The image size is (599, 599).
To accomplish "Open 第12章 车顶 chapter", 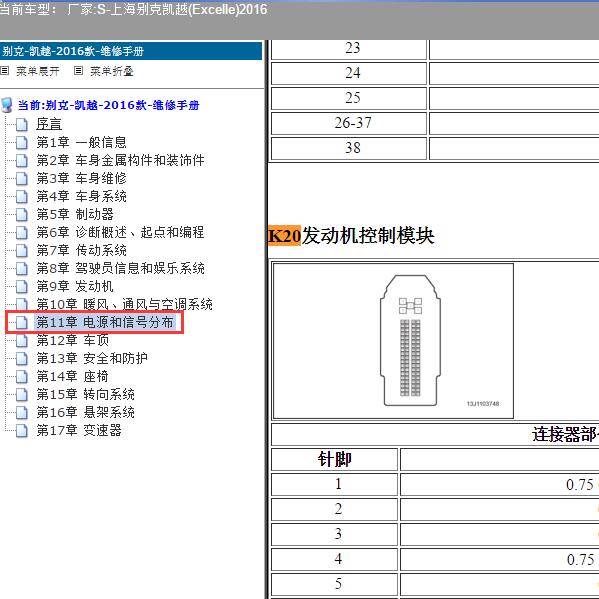I will click(x=73, y=340).
